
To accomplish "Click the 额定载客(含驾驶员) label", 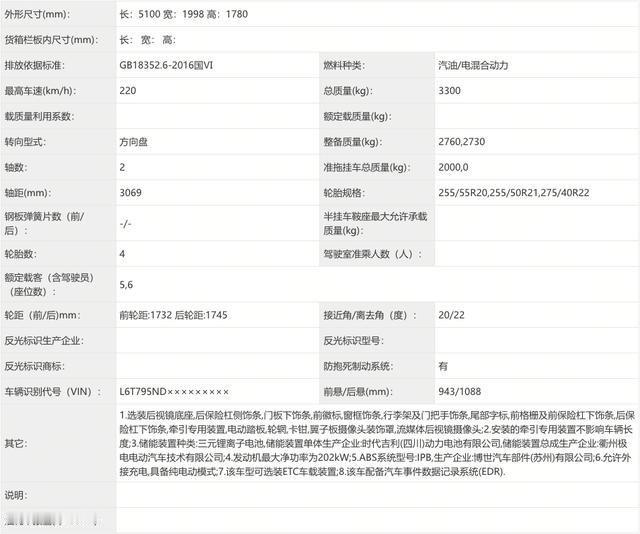I will tap(49, 285).
